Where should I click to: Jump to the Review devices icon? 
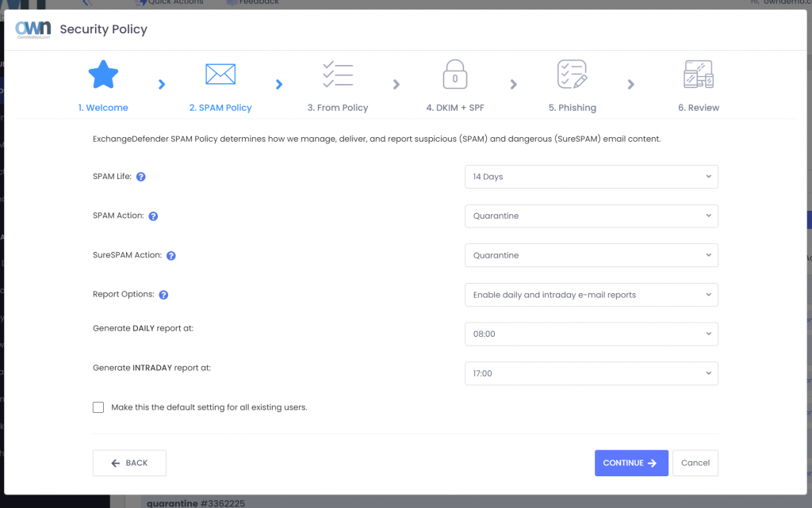pyautogui.click(x=699, y=74)
